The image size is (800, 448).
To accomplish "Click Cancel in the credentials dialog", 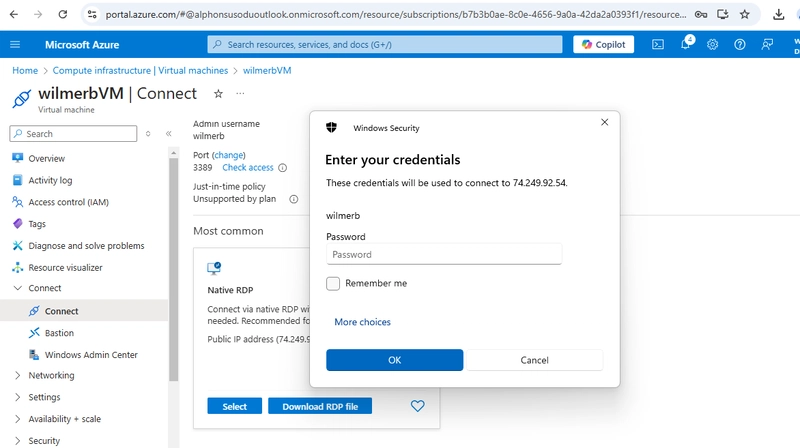I will 534,360.
